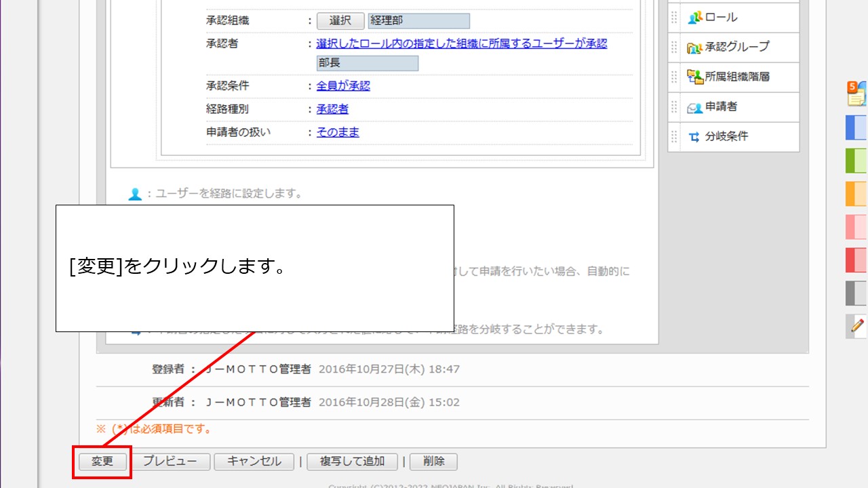The image size is (868, 488).
Task: Select the 承認グループ icon
Action: tap(694, 47)
